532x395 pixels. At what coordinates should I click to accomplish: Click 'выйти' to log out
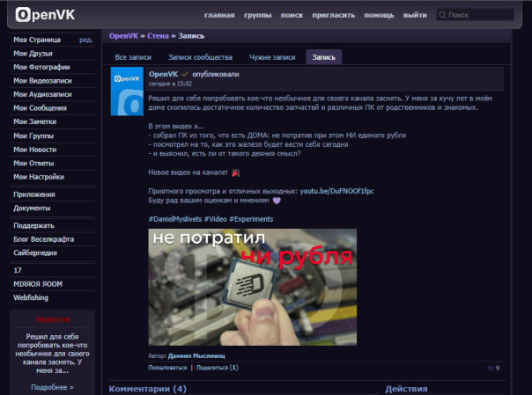(x=415, y=16)
